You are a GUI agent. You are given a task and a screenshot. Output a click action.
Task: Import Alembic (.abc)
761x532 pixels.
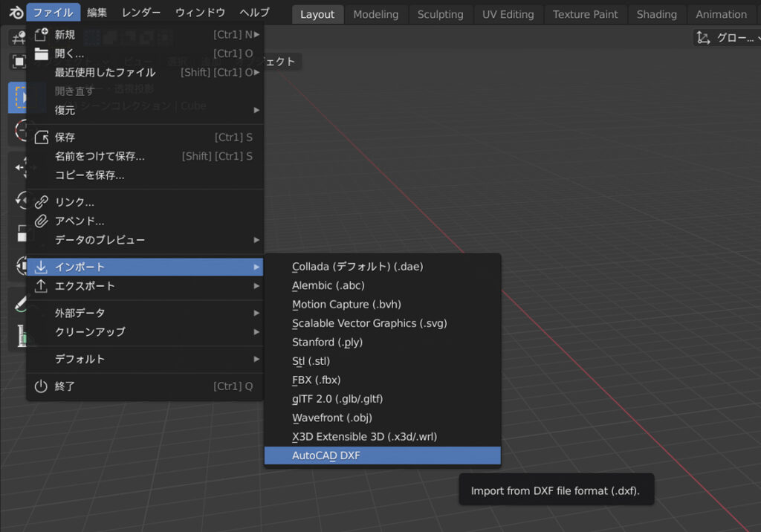point(383,285)
